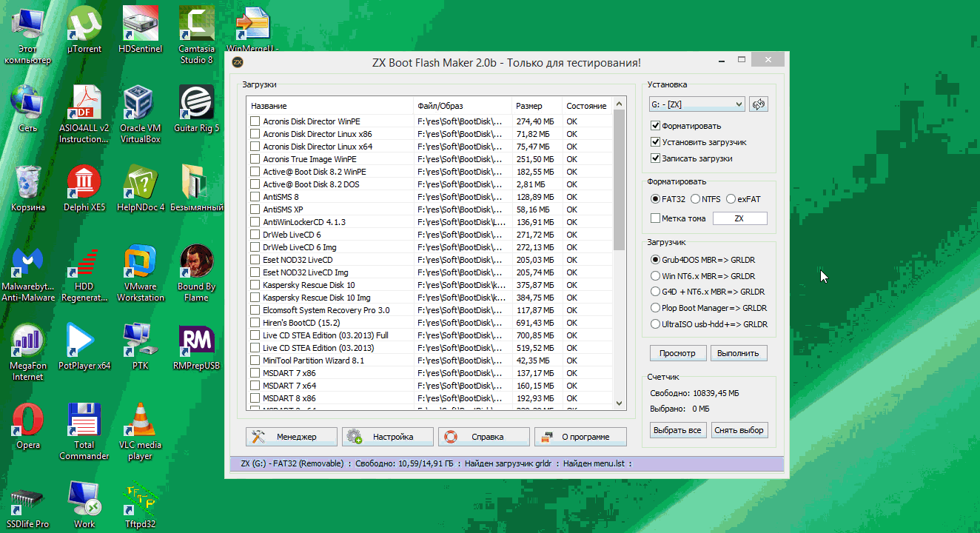Viewport: 980px width, 533px height.
Task: Select the Этот компьютер desktop icon
Action: click(x=28, y=36)
